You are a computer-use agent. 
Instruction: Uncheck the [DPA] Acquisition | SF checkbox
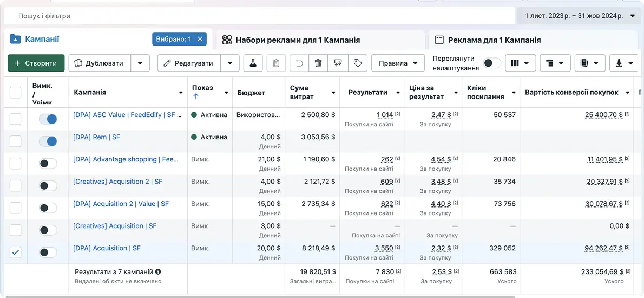pos(16,252)
